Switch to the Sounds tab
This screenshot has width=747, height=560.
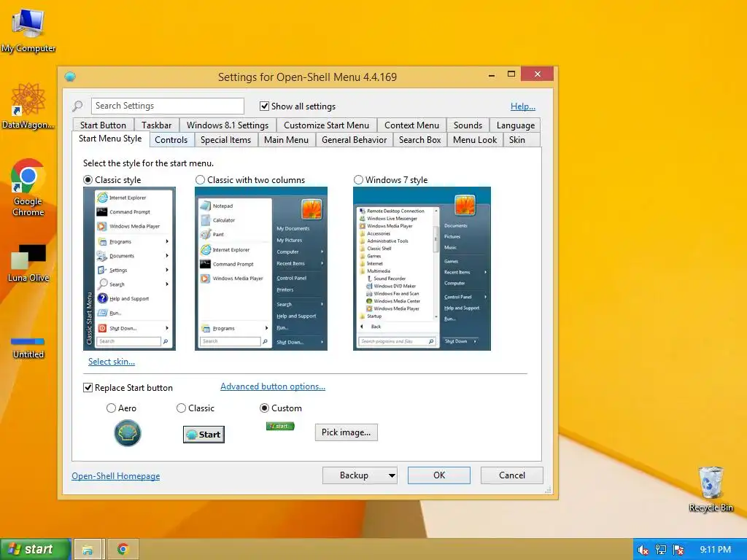click(468, 125)
